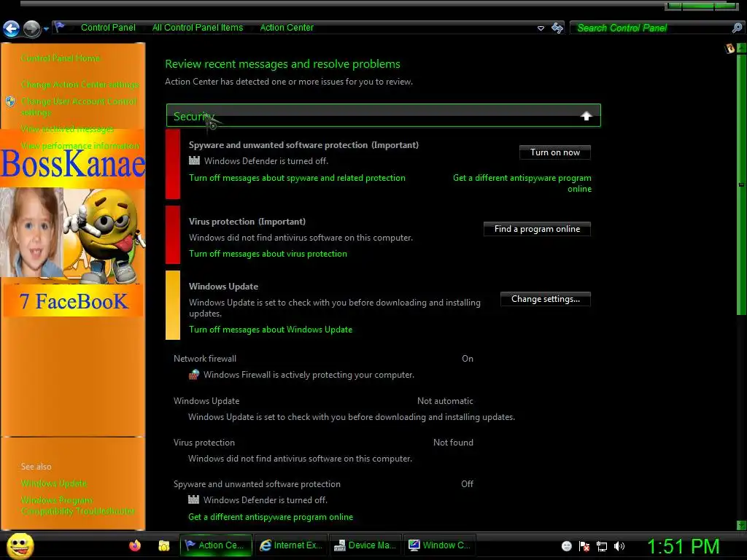Click the Windows Firewall icon under Network firewall

tap(194, 374)
